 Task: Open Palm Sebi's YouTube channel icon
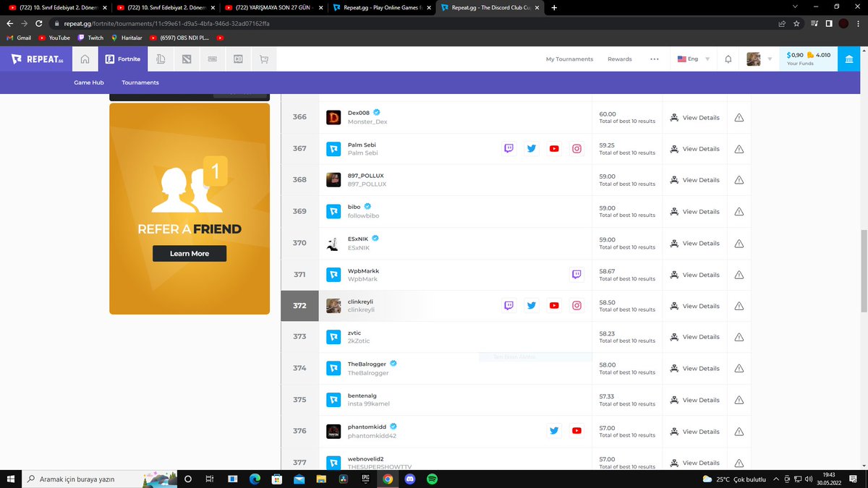(554, 148)
